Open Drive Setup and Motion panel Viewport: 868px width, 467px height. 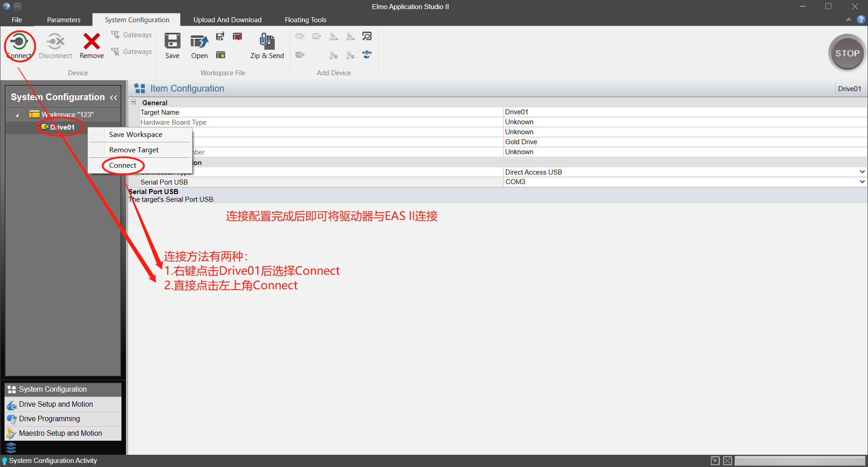tap(56, 404)
